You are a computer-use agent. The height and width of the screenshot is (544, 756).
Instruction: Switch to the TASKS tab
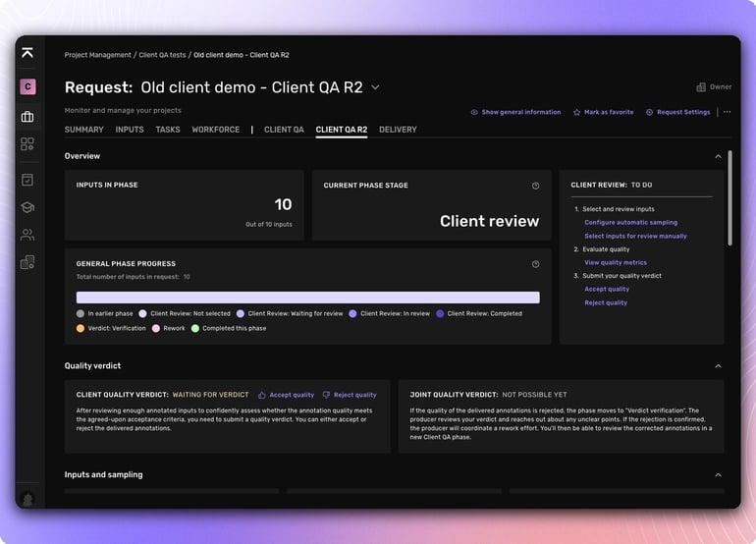168,130
